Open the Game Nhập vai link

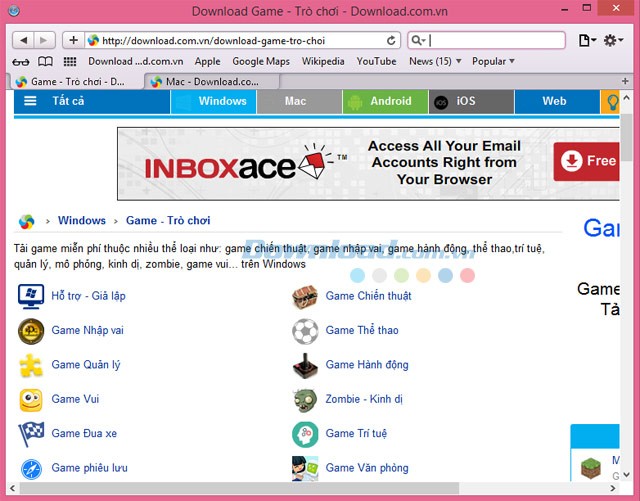click(87, 330)
